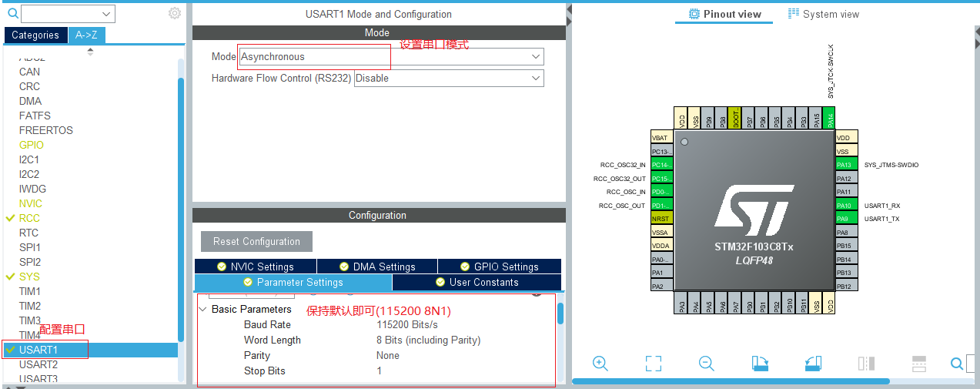Collapse the panel via arrow near Pinout view

pos(569,11)
